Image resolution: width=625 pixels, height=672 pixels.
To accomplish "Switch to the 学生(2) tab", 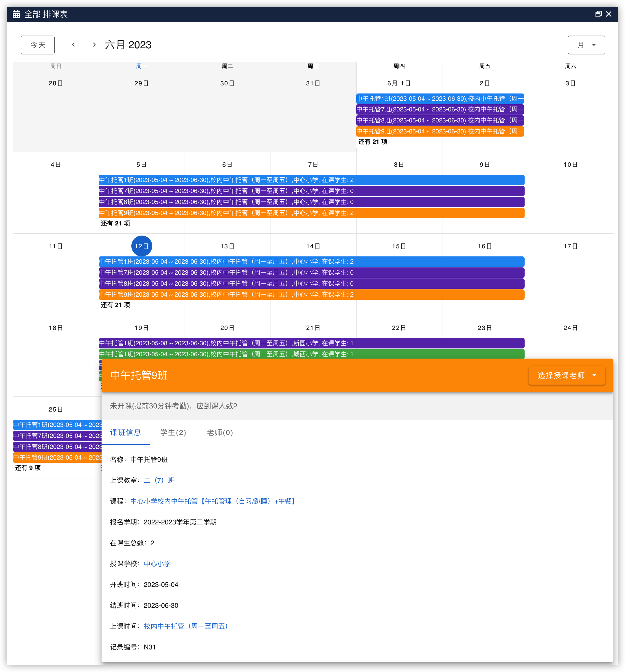I will tap(173, 432).
